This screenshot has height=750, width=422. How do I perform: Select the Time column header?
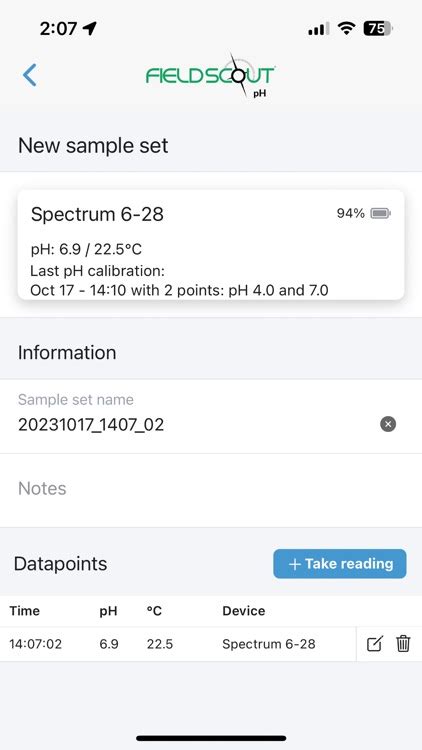coord(24,611)
